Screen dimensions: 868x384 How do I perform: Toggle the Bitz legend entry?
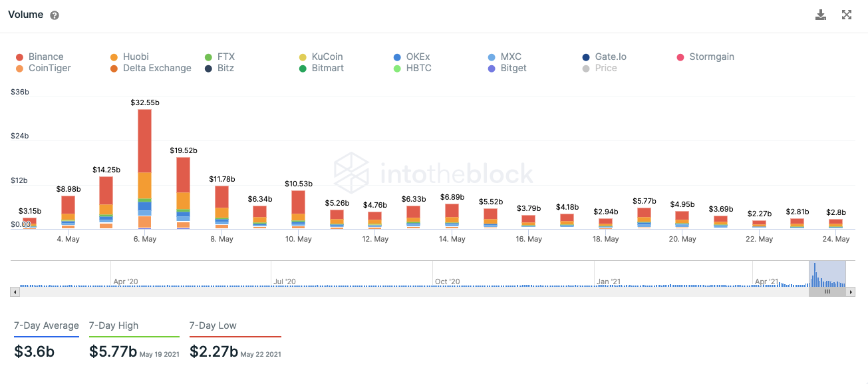point(219,68)
